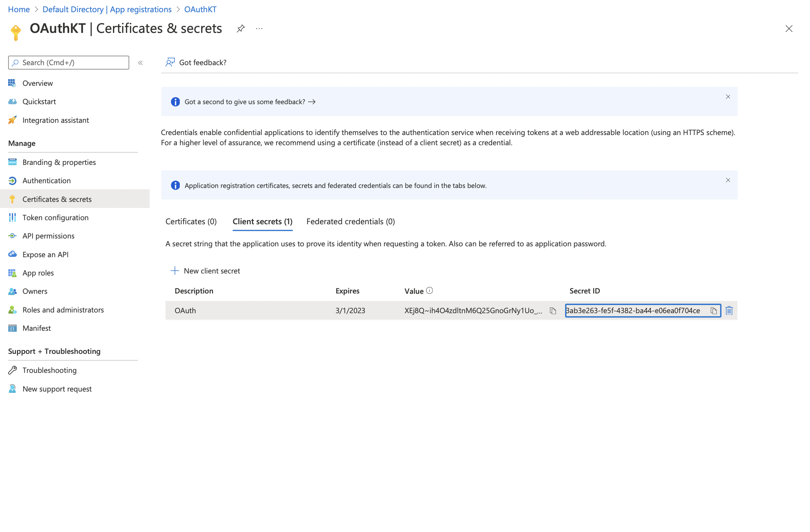This screenshot has width=810, height=532.
Task: Click info icon in credentials tabs banner
Action: [175, 185]
